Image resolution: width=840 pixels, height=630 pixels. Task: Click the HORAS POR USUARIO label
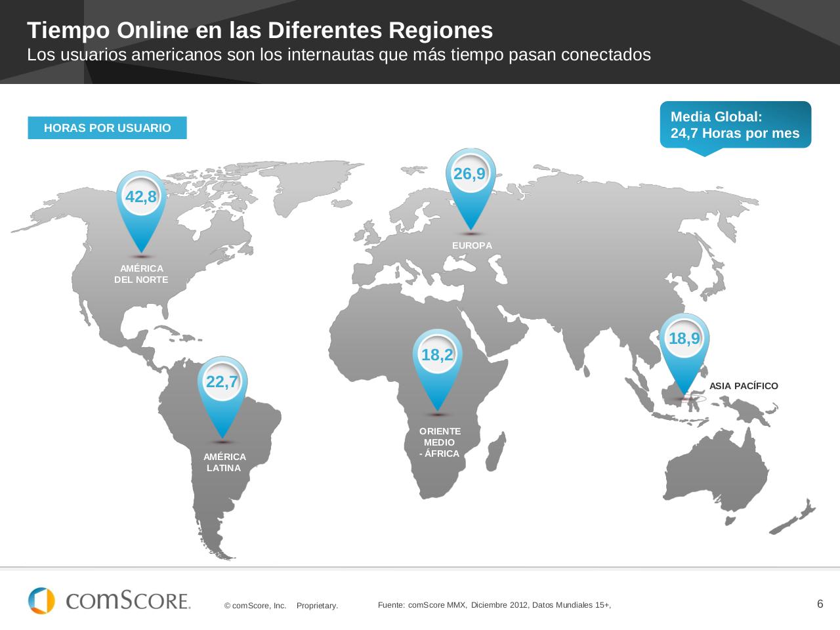coord(107,128)
